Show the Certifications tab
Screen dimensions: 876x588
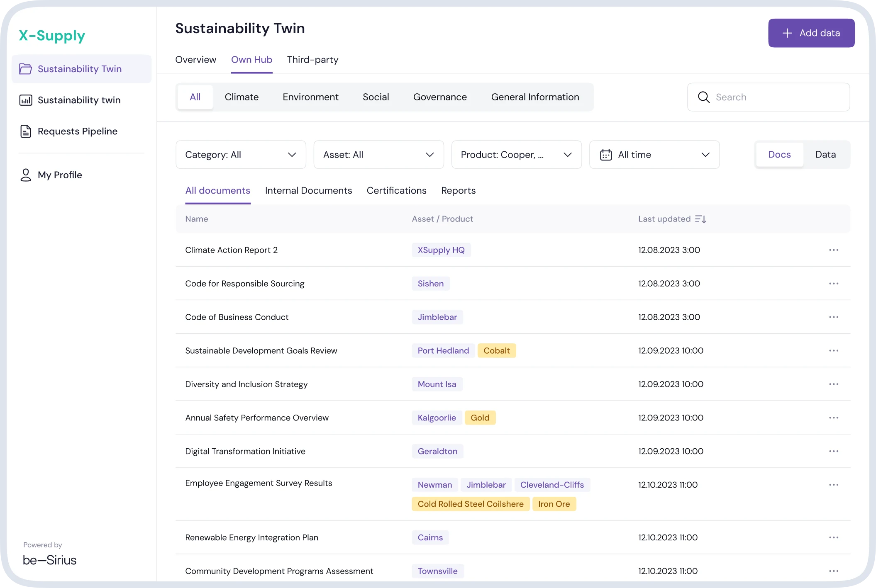click(x=396, y=191)
